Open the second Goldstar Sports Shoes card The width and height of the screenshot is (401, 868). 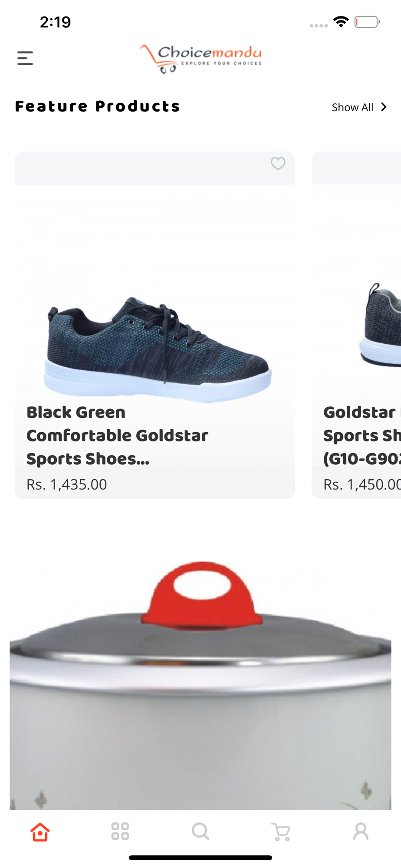(x=356, y=325)
